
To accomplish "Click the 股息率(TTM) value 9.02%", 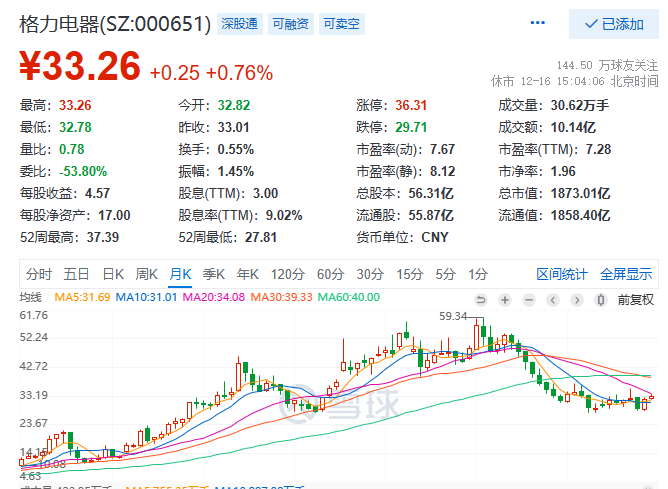I will 284,216.
